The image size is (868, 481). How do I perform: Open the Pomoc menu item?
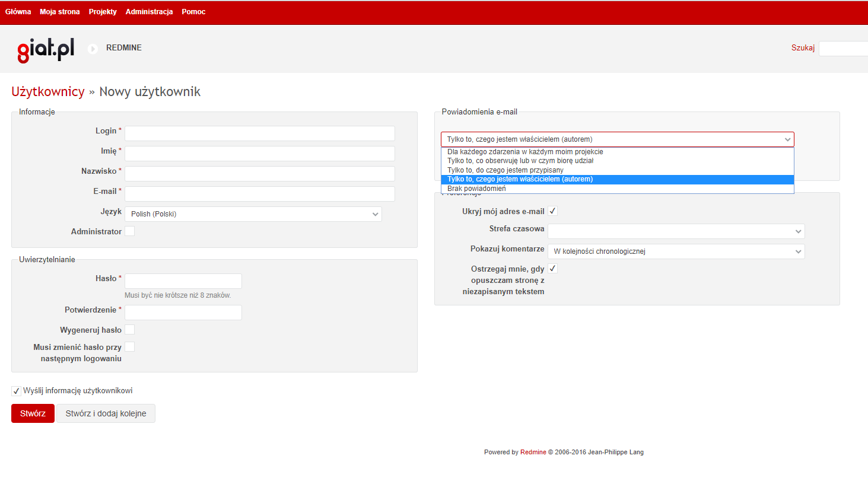click(194, 12)
